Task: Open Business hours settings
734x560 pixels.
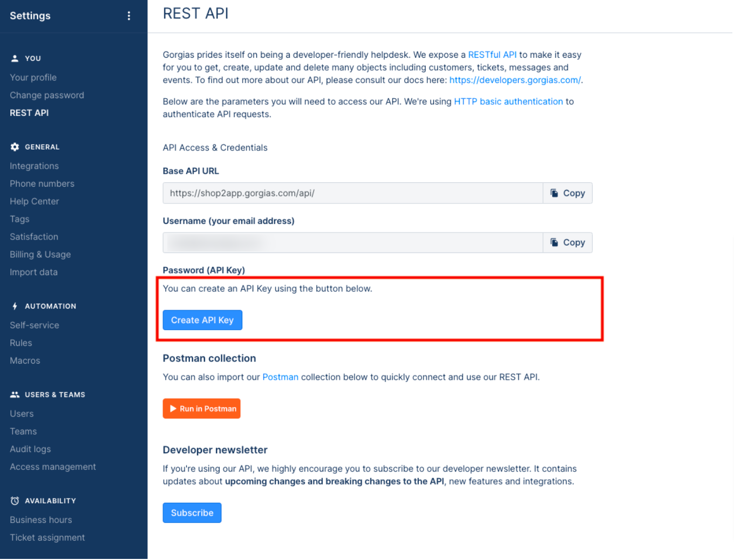Action: [41, 520]
